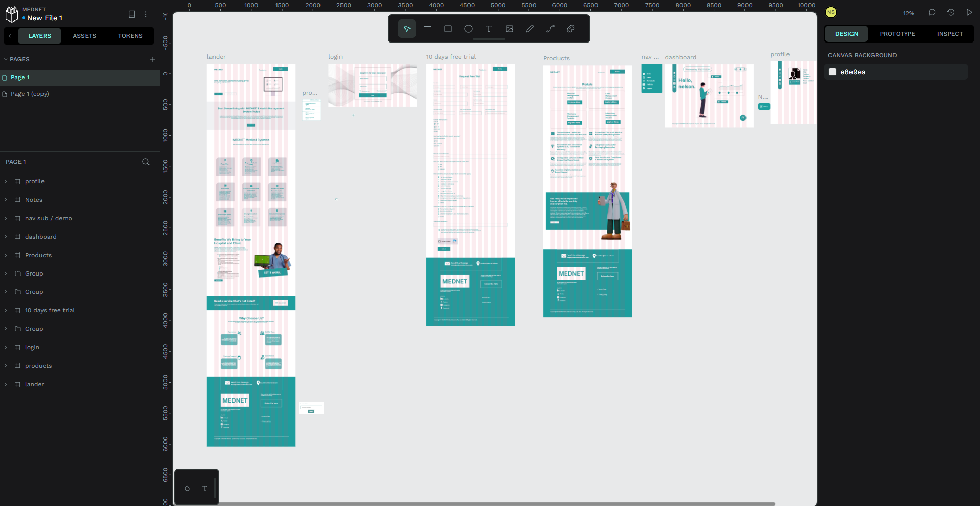The height and width of the screenshot is (506, 980).
Task: Go back using the left arrow button
Action: (x=10, y=36)
